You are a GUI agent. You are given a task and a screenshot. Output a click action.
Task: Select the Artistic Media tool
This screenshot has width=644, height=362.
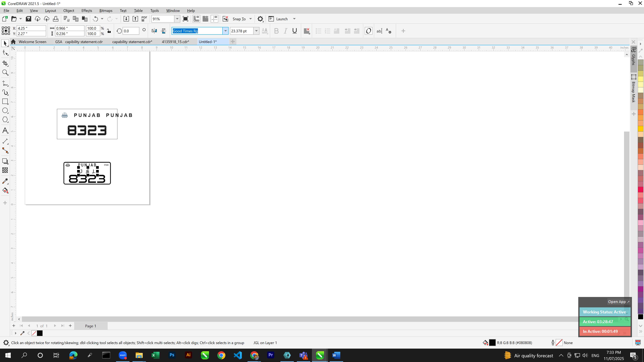pos(5,93)
